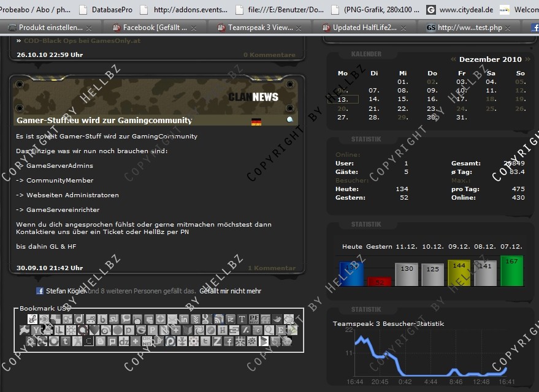Open the 'http://addons.events...' bookmark
Viewport: 539px width, 392px height.
coord(184,10)
